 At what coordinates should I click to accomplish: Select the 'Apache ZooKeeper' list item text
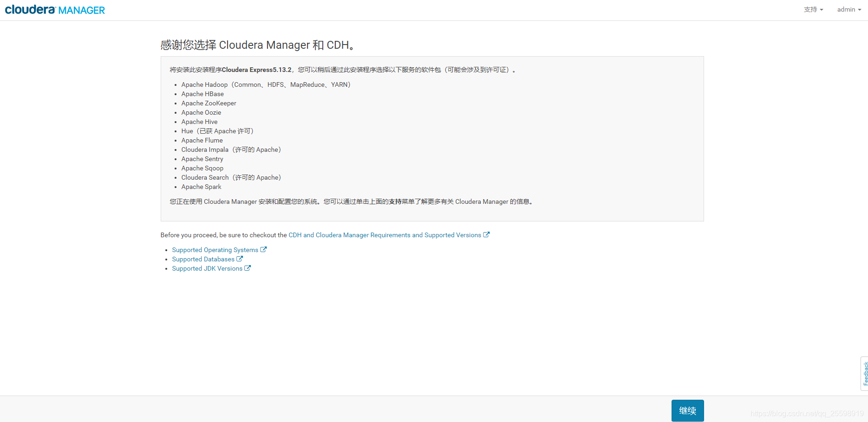coord(209,103)
